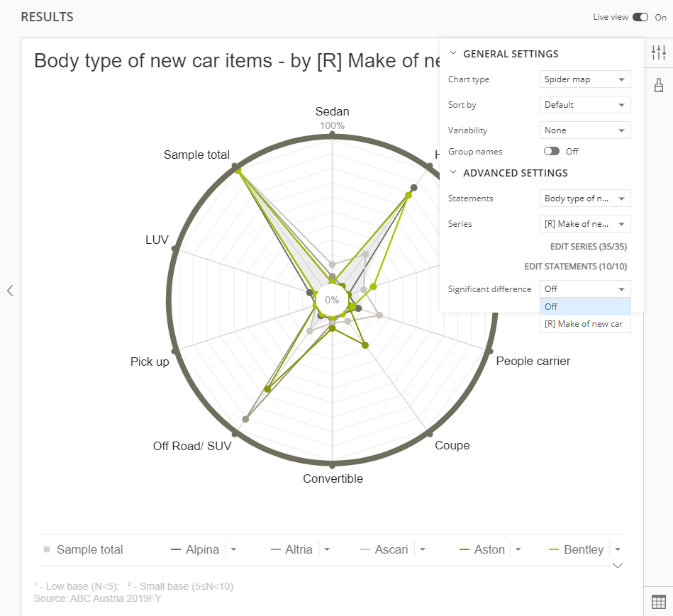673x616 pixels.
Task: Open the Chart type dropdown
Action: click(585, 79)
